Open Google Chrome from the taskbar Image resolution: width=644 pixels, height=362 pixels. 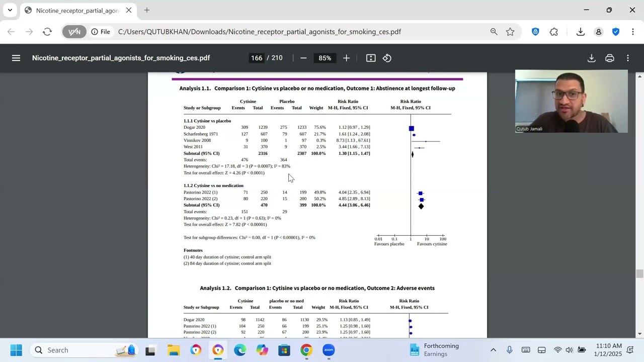306,350
